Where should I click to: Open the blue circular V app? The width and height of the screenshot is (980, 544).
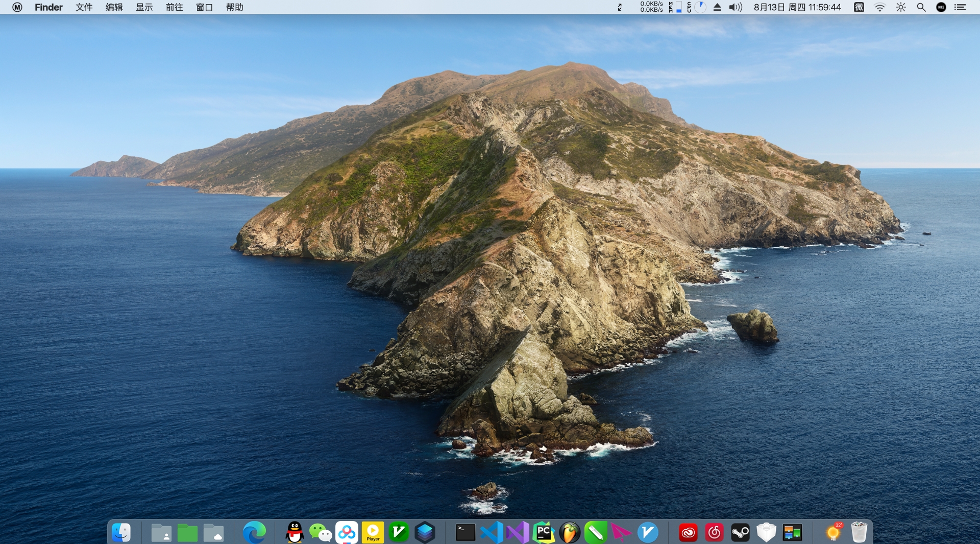pyautogui.click(x=648, y=533)
